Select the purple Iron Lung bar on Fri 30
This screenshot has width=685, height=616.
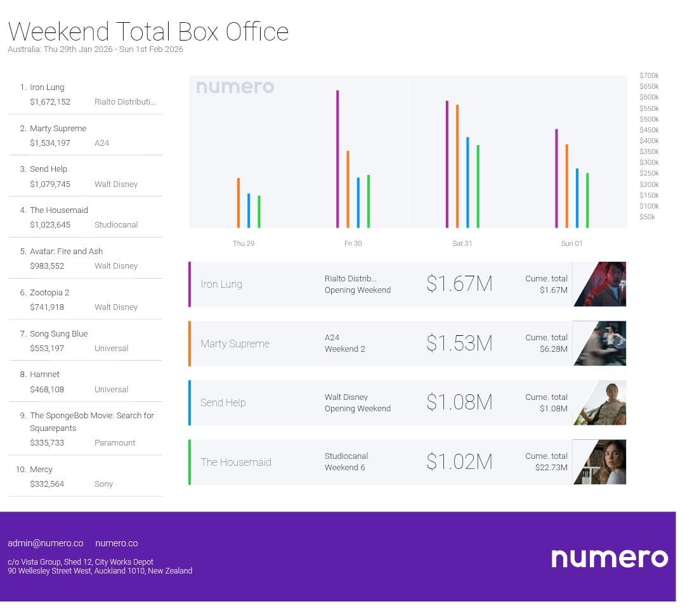tap(337, 158)
